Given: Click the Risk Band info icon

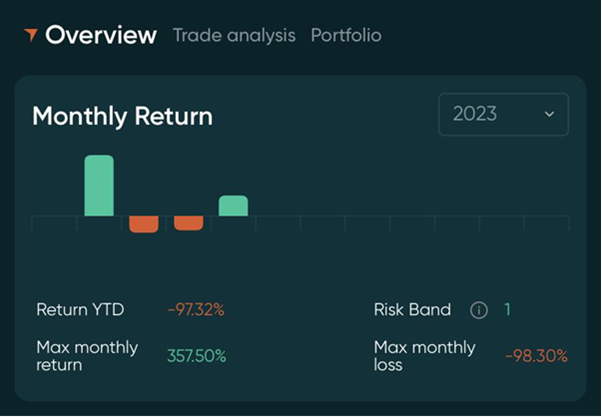Looking at the screenshot, I should click(479, 310).
